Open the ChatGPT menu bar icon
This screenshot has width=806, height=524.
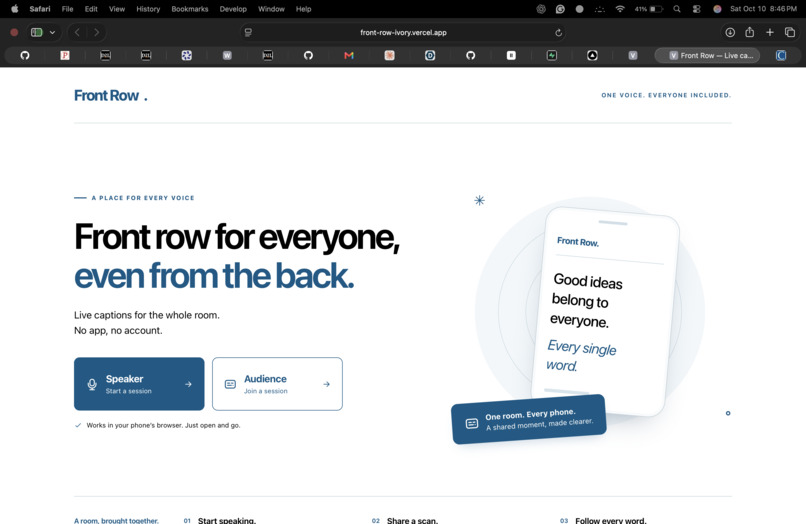click(x=541, y=9)
